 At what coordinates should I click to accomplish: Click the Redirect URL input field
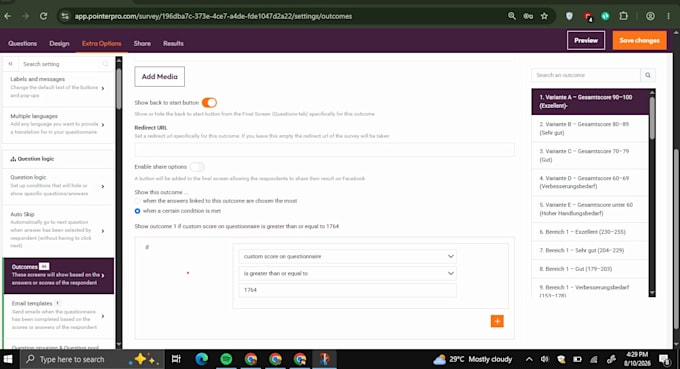pos(324,150)
